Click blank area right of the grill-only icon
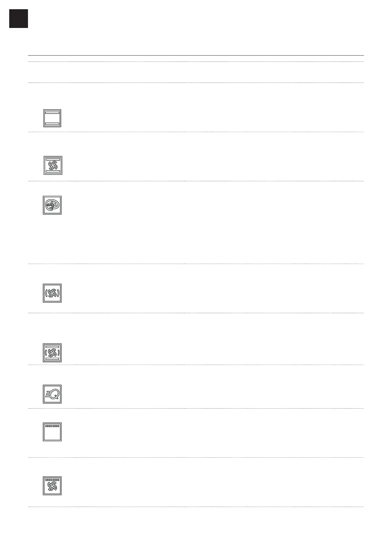Image resolution: width=392 pixels, height=554 pixels. click(x=211, y=433)
